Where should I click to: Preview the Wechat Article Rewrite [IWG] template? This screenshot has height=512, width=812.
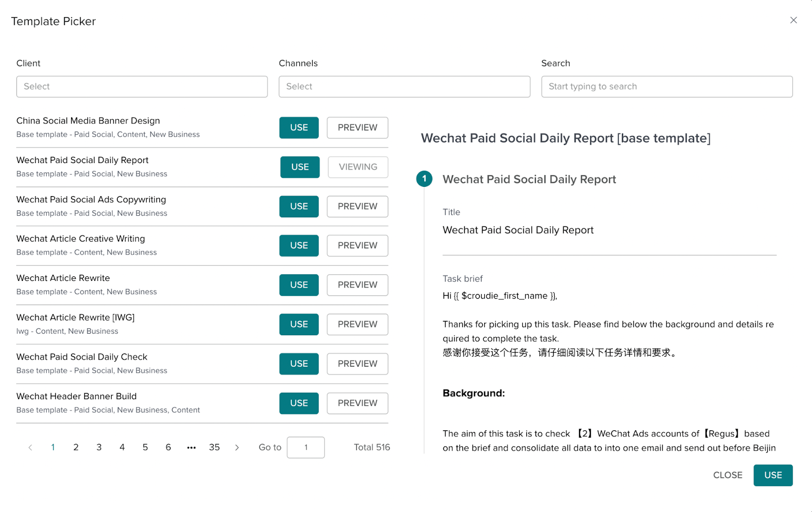coord(357,324)
